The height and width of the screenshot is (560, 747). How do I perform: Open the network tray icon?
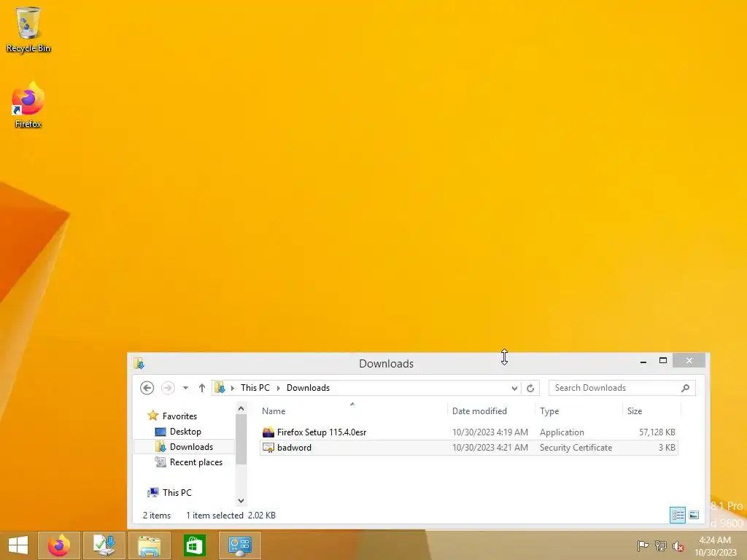(x=660, y=545)
